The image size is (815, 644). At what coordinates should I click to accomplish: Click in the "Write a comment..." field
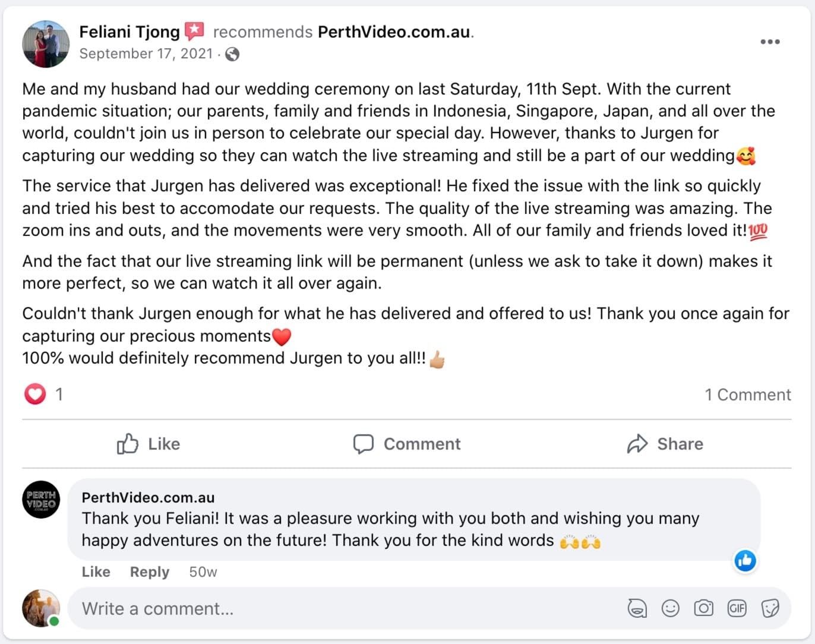(x=345, y=608)
